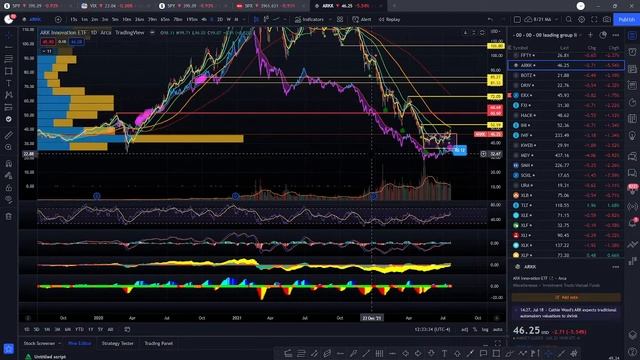Open watchlist three-dots menu

(616, 35)
